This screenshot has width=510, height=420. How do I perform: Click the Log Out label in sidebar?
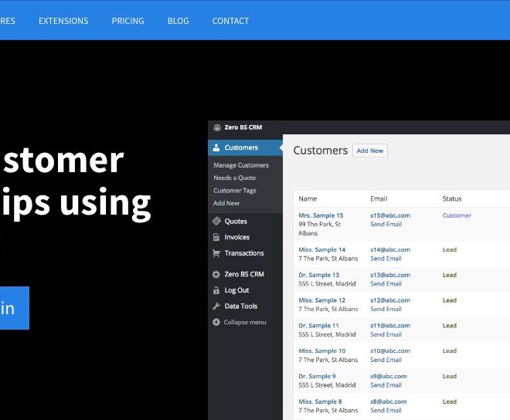coord(236,290)
